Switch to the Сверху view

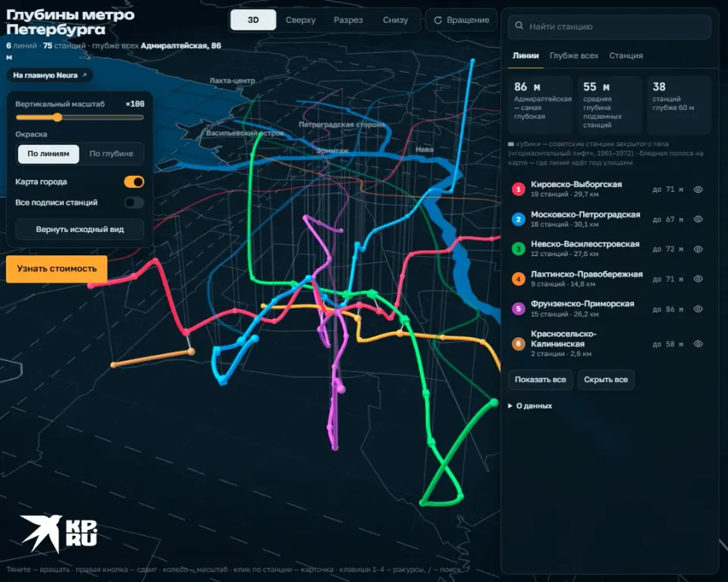point(300,20)
